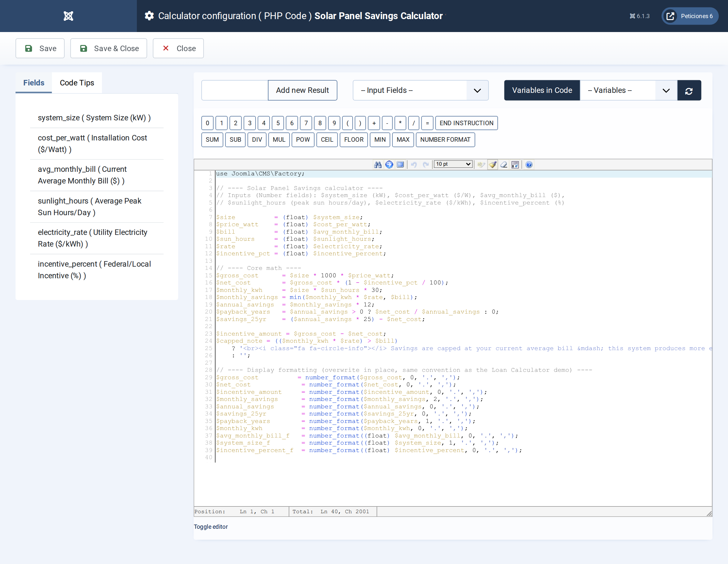
Task: Insert END INSTRUCTION into code
Action: 466,123
